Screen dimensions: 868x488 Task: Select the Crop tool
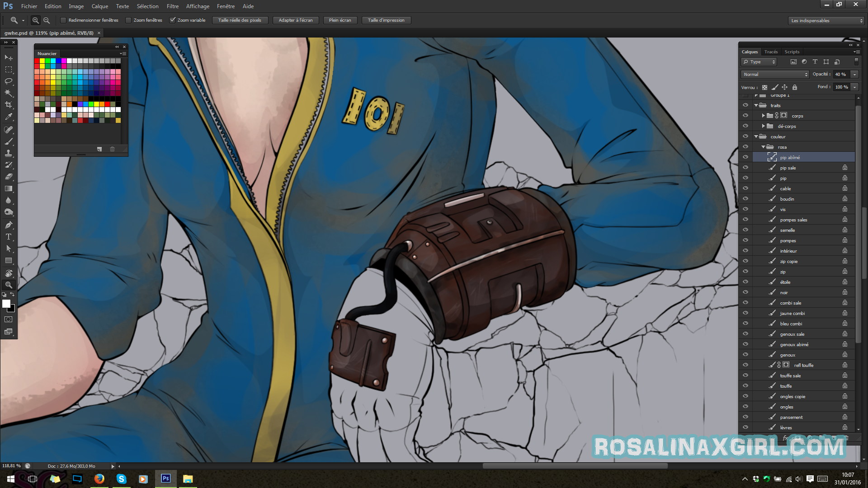9,105
